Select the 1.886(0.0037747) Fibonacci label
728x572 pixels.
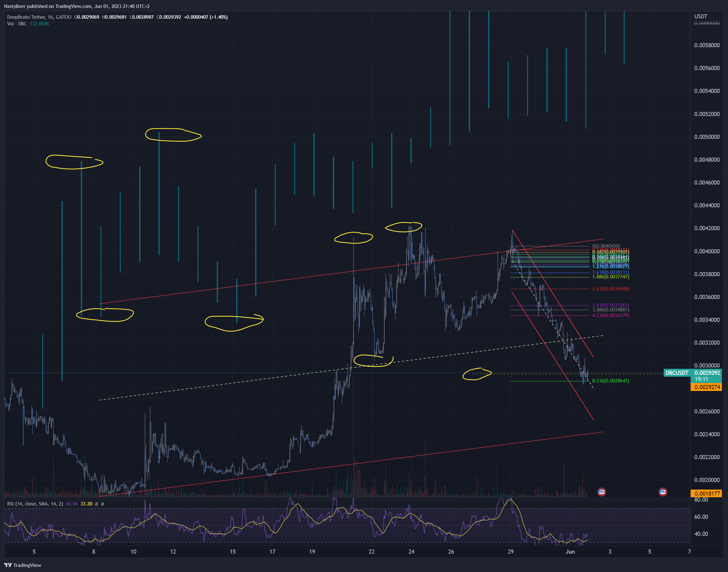point(610,277)
